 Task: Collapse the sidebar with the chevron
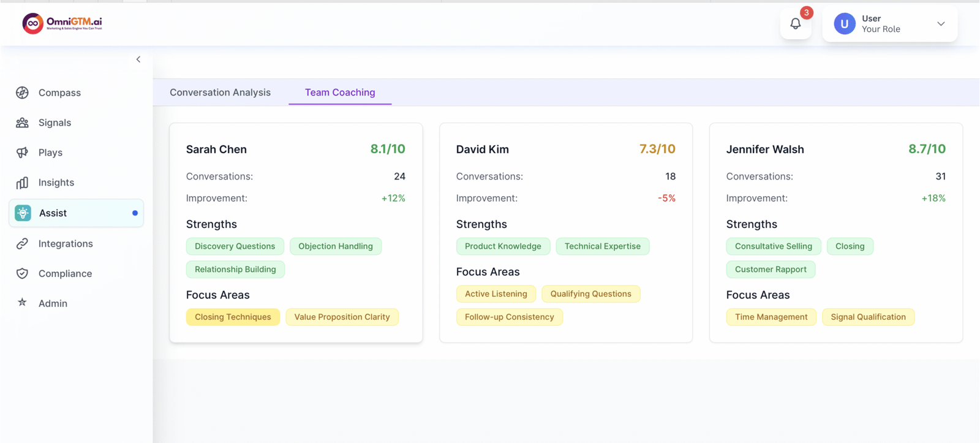click(x=138, y=59)
